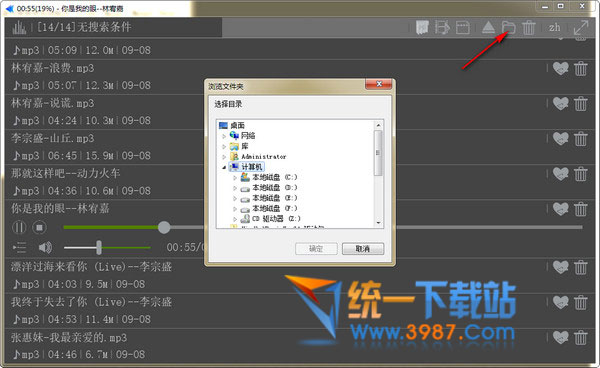Favorite 那就这样吧--动力火车 with its heart icon
Image resolution: width=600 pixels, height=368 pixels.
(x=561, y=174)
